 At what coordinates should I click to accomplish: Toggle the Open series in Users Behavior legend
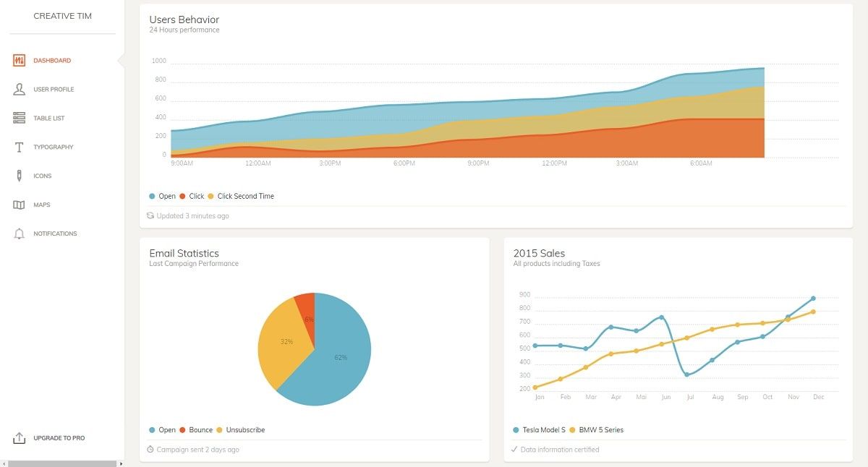click(x=161, y=196)
